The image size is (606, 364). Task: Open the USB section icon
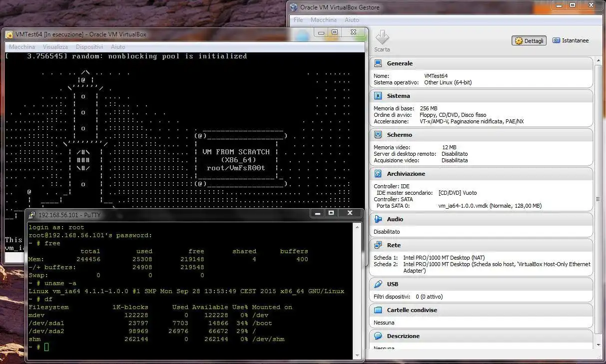click(x=378, y=284)
